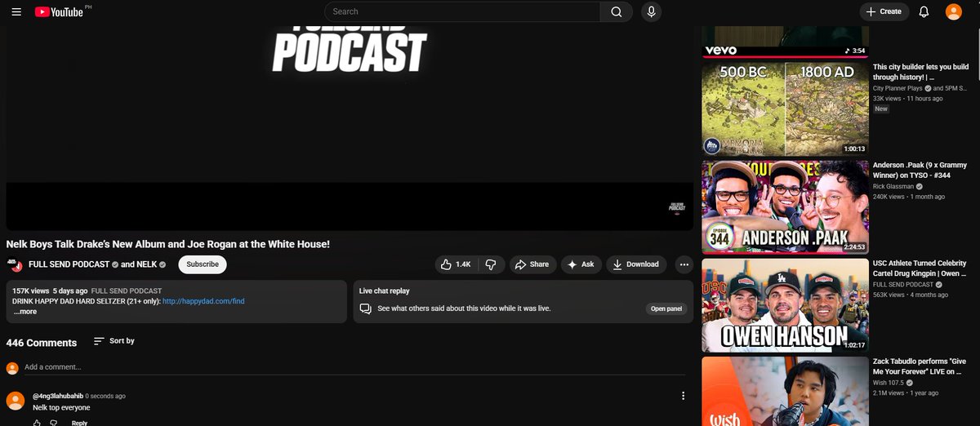
Task: Open the Owen Hanson video thumbnail
Action: 785,305
